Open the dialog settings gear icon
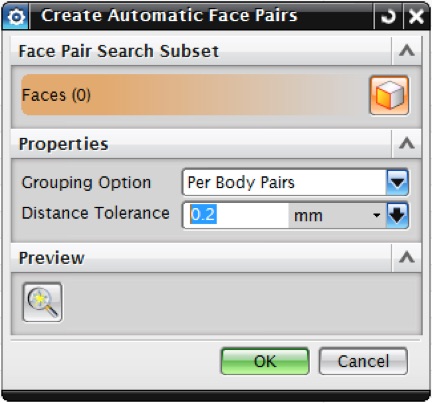The width and height of the screenshot is (432, 403). (16, 16)
